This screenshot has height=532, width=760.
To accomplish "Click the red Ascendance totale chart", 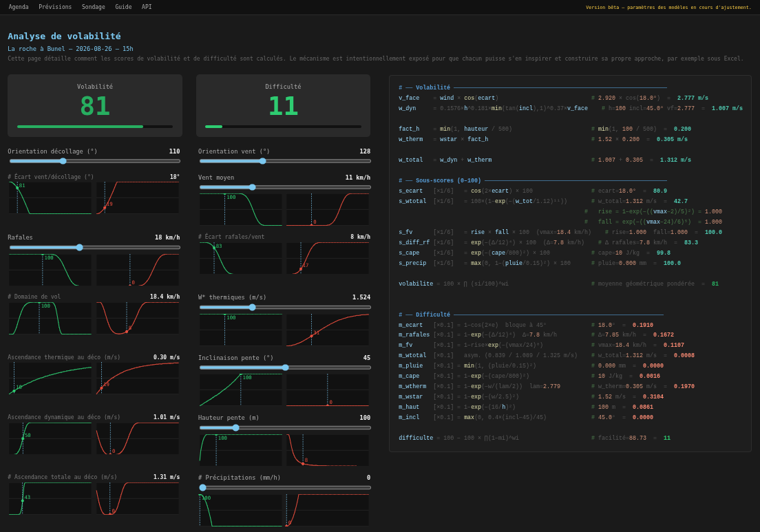I will tap(138, 498).
